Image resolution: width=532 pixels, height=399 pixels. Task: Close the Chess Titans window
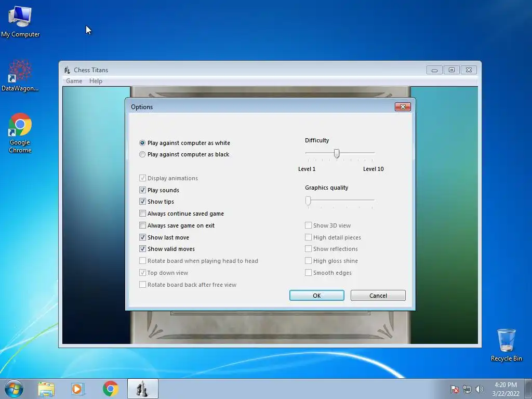click(469, 70)
